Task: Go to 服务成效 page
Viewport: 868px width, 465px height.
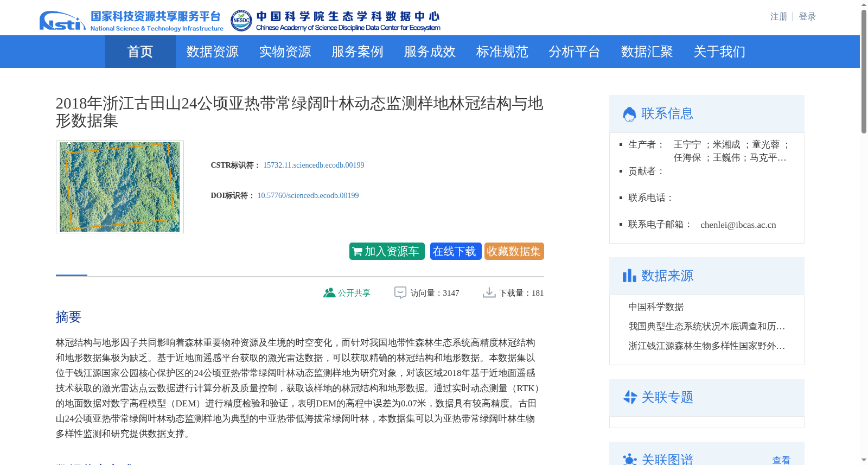Action: 430,52
